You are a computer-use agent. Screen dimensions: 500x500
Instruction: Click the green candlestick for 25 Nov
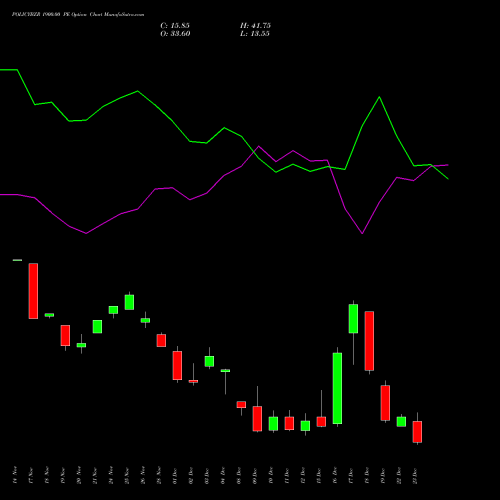(x=129, y=302)
